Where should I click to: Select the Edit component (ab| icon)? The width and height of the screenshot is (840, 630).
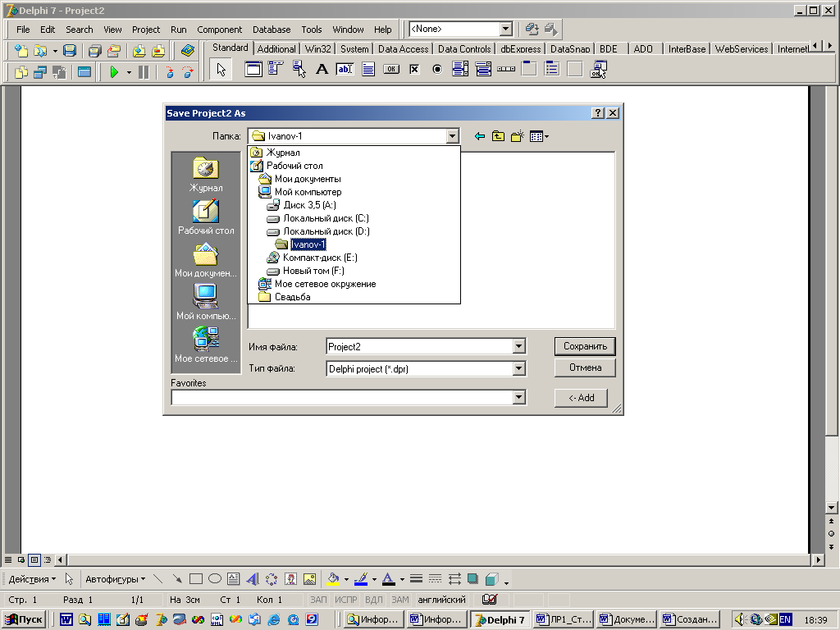(345, 69)
